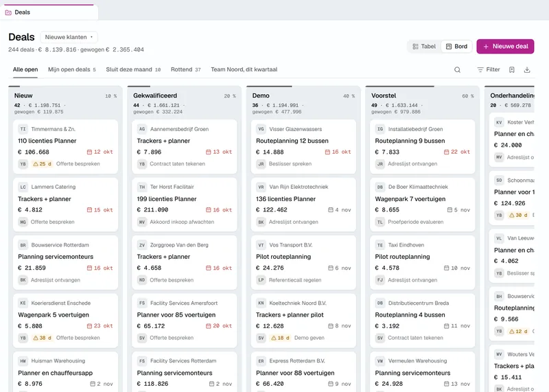549x392 pixels.
Task: Click VR avatar on Van Rijn Elektrotechniek card
Action: pos(261,187)
